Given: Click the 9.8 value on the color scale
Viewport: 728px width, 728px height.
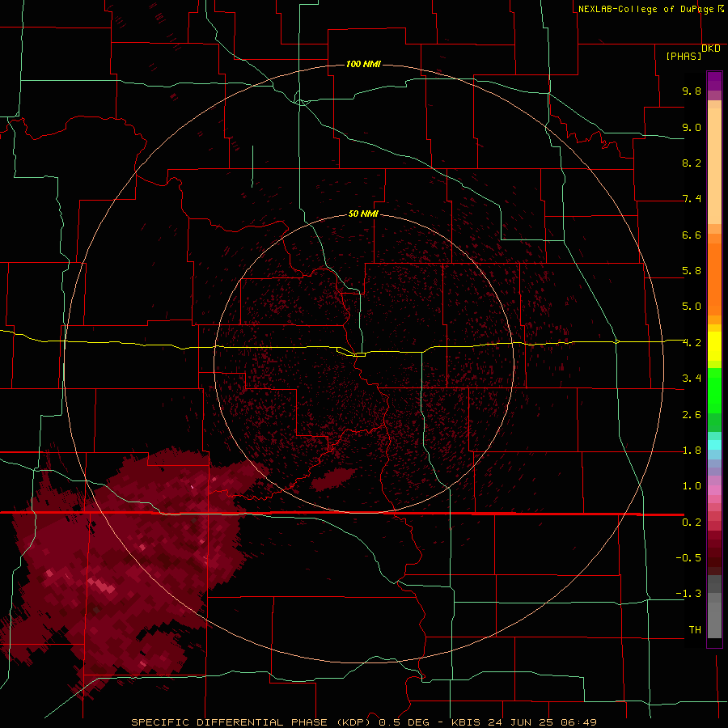Looking at the screenshot, I should pyautogui.click(x=692, y=91).
